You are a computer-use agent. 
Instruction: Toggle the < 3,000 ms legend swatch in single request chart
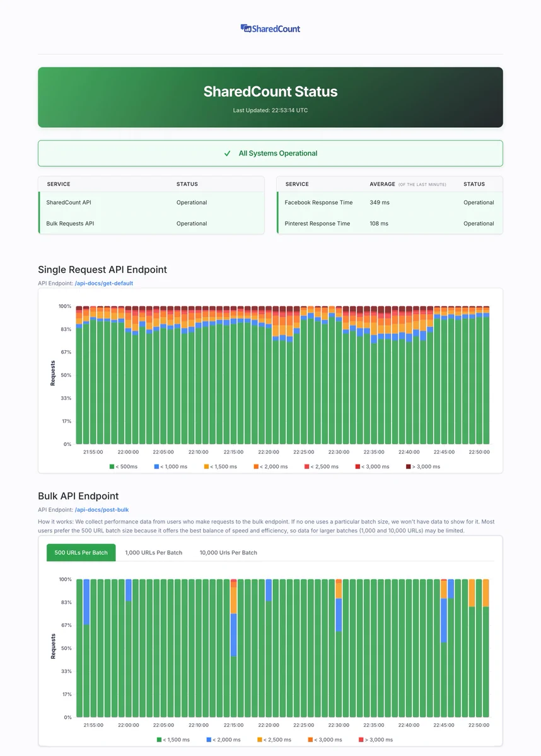(x=358, y=467)
